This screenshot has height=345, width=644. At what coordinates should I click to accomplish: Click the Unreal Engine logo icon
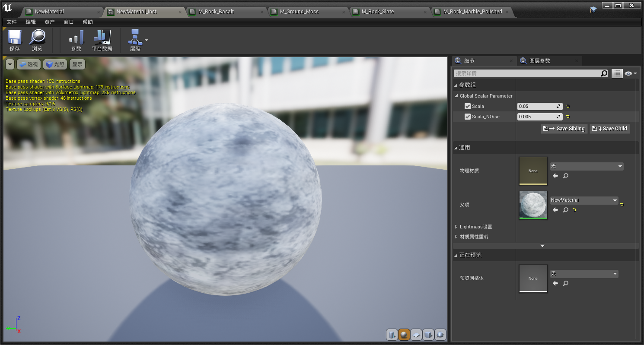[7, 8]
